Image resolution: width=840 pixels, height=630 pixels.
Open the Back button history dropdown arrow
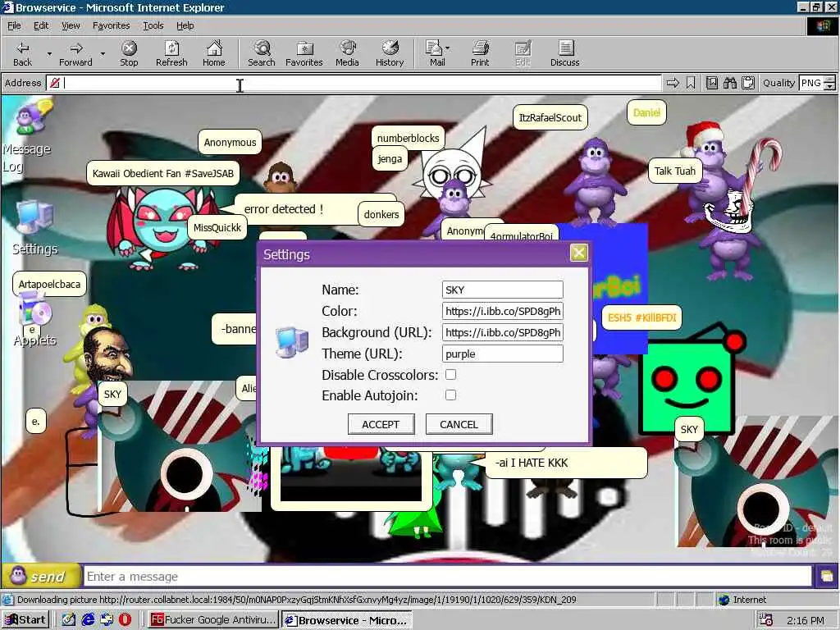click(49, 53)
